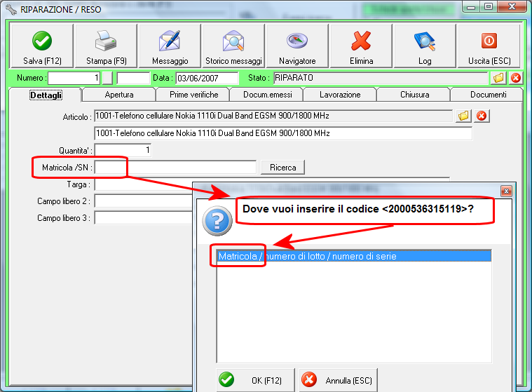The height and width of the screenshot is (392, 532).
Task: Select Matricola / numero di lotto list row
Action: coord(354,256)
